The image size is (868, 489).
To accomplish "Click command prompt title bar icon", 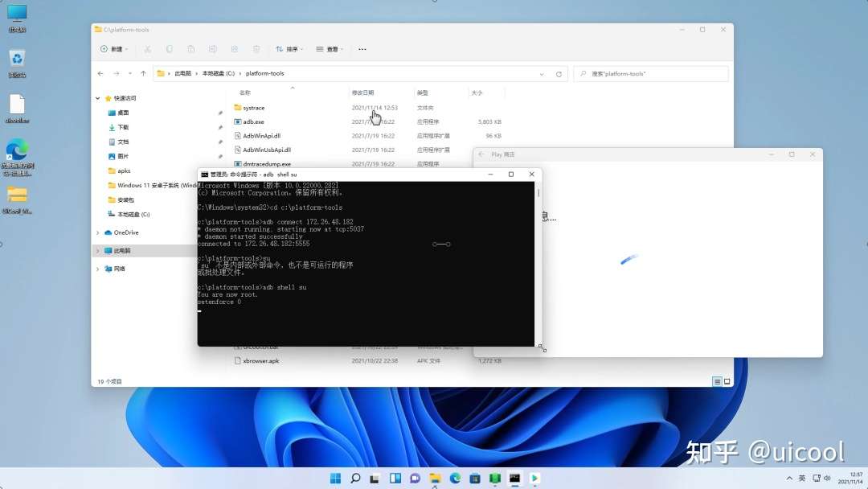I will (x=204, y=174).
